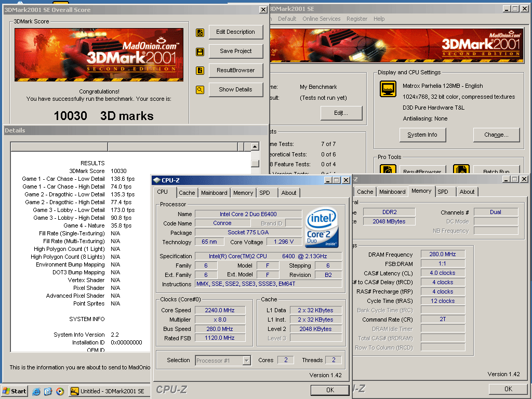Click the Save Project floppy icon
The width and height of the screenshot is (532, 399).
(200, 51)
